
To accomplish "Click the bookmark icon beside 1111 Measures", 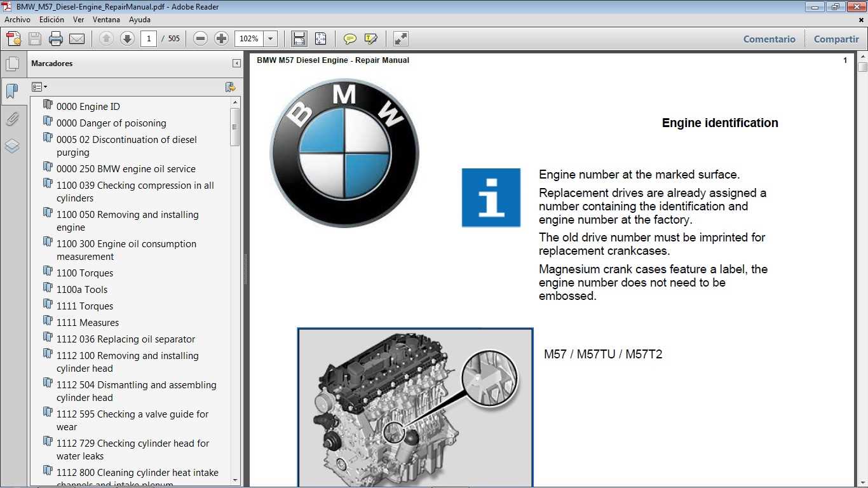I will pos(48,322).
